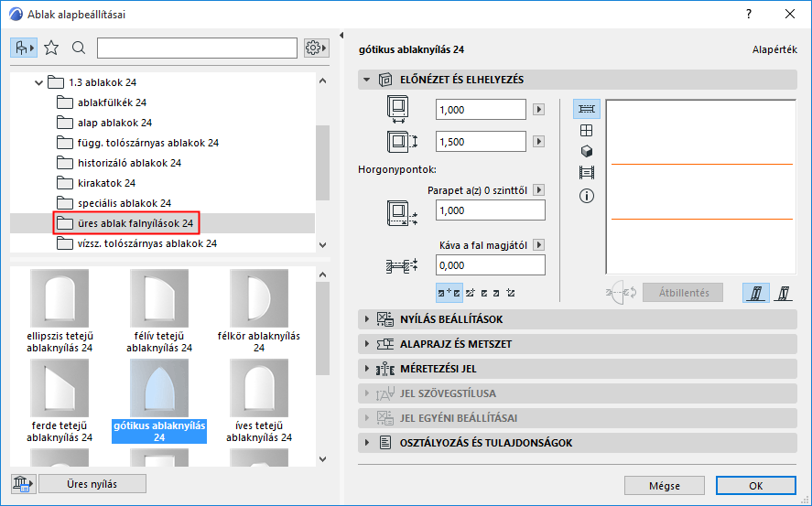Image resolution: width=812 pixels, height=506 pixels.
Task: Open arrow menu next to height field
Action: 538,142
